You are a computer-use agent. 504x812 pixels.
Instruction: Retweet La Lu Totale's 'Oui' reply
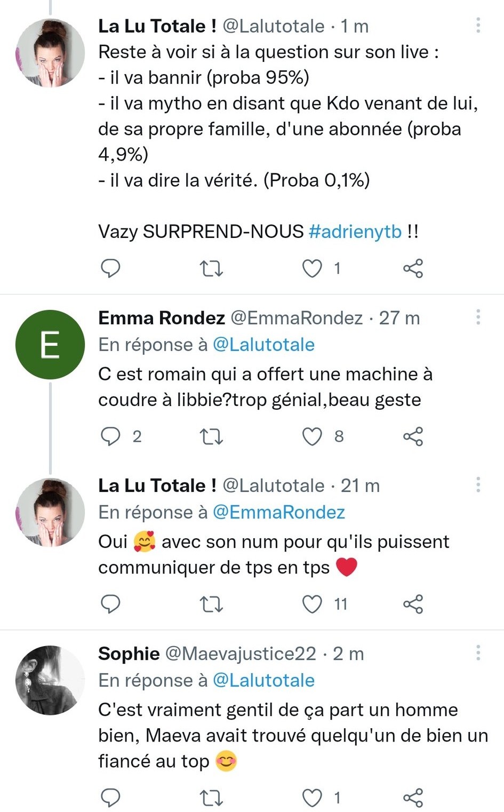click(x=211, y=604)
